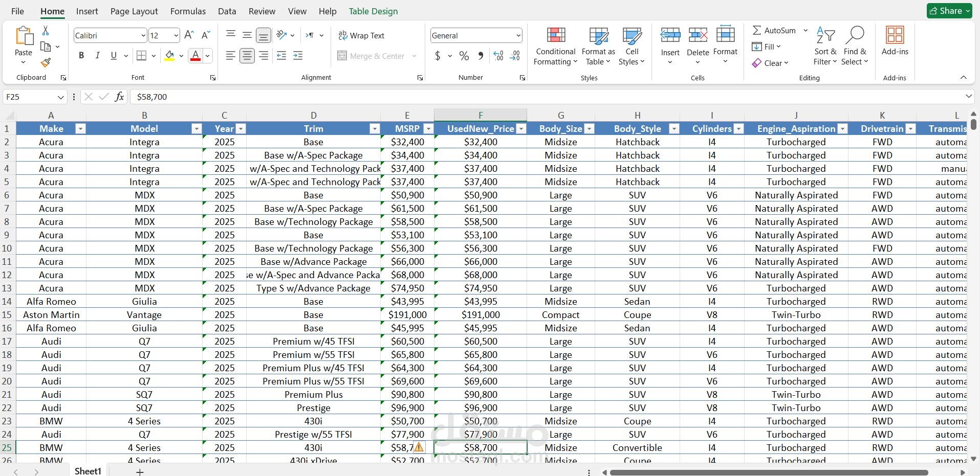Open the Year column filter dropdown
Viewport: 980px width, 476px height.
pyautogui.click(x=241, y=129)
